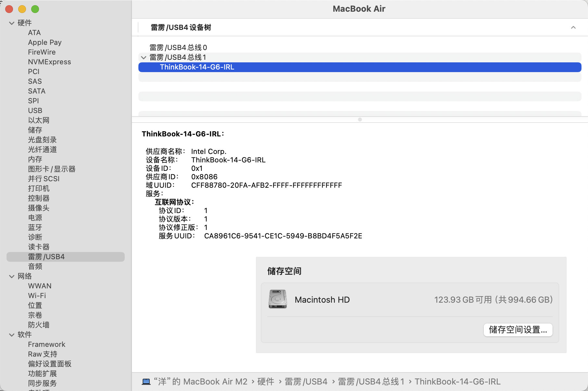Click the Macintosh HD disk icon
Image resolution: width=588 pixels, height=391 pixels.
coord(278,299)
